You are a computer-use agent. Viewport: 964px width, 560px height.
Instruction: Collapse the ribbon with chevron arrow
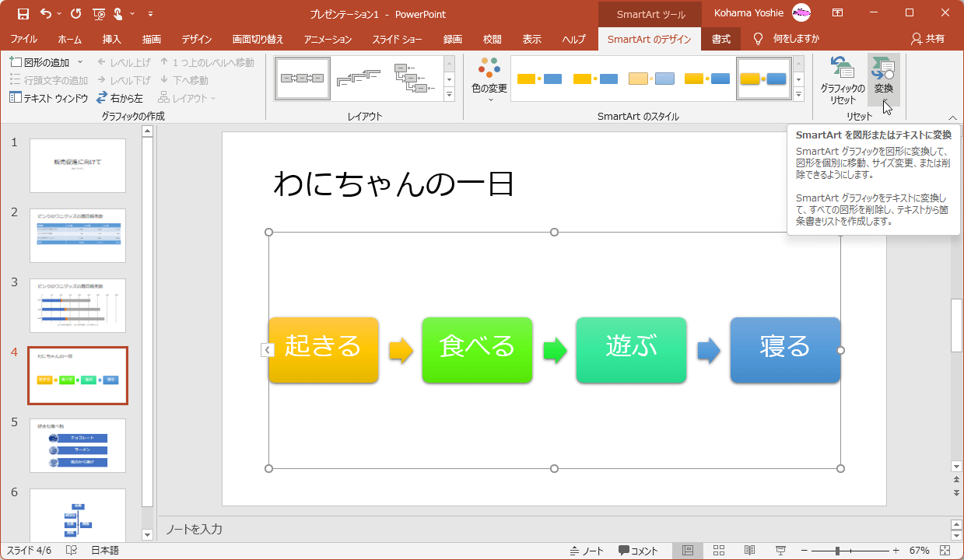tap(953, 117)
